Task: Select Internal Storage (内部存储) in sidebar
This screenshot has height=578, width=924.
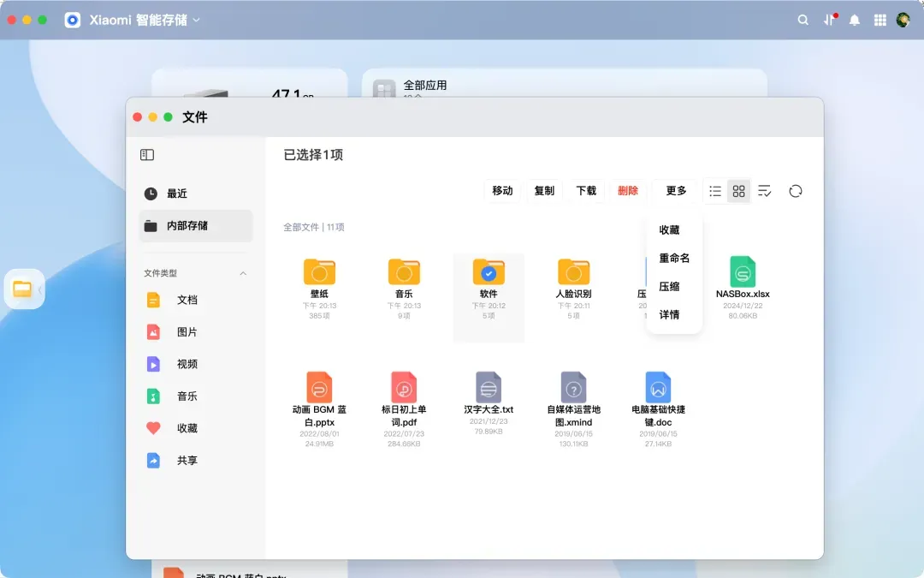Action: coord(196,226)
